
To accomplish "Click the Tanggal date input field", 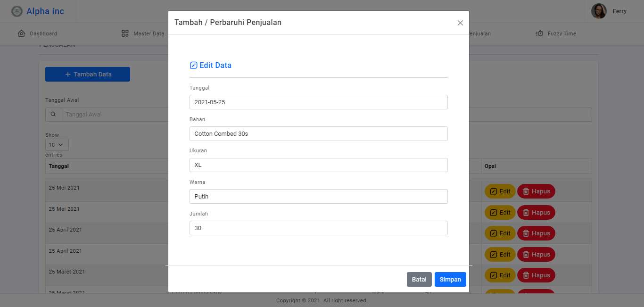I will pyautogui.click(x=318, y=102).
